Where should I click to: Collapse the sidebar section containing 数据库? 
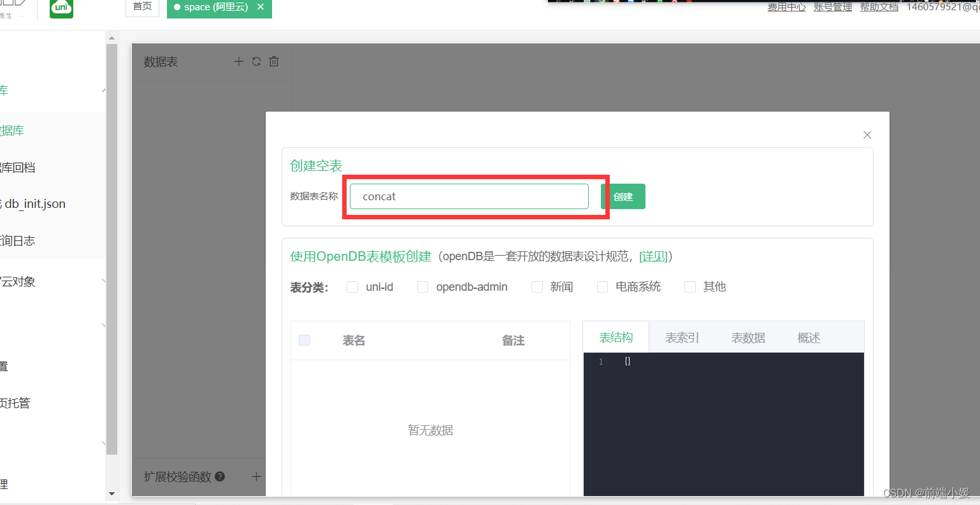(x=104, y=91)
